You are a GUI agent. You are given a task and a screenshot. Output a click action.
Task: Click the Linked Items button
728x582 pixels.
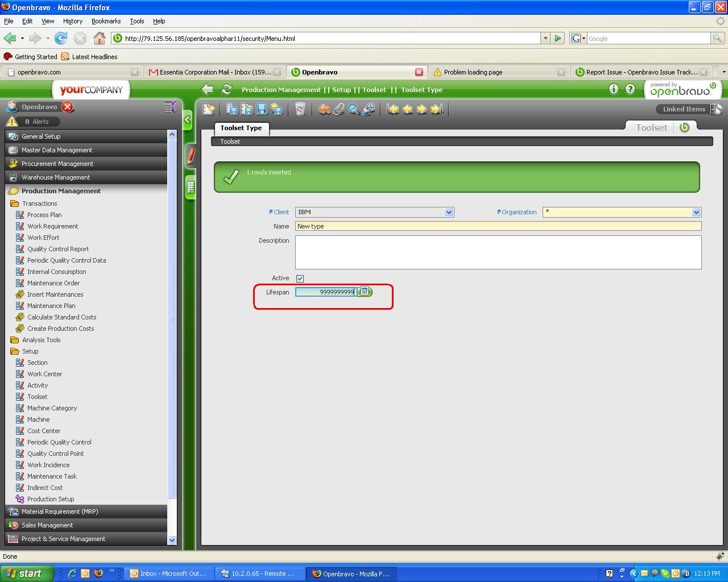689,109
